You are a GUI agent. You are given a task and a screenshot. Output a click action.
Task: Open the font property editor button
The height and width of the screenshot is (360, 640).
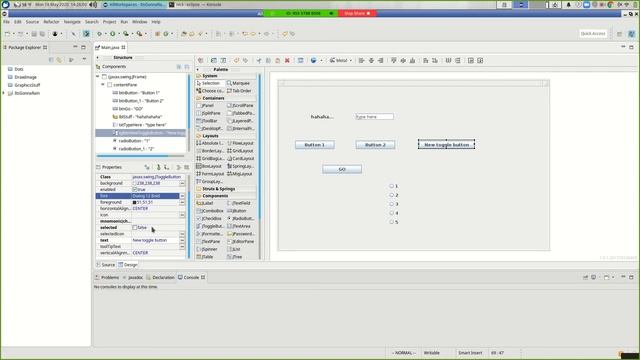(x=182, y=196)
